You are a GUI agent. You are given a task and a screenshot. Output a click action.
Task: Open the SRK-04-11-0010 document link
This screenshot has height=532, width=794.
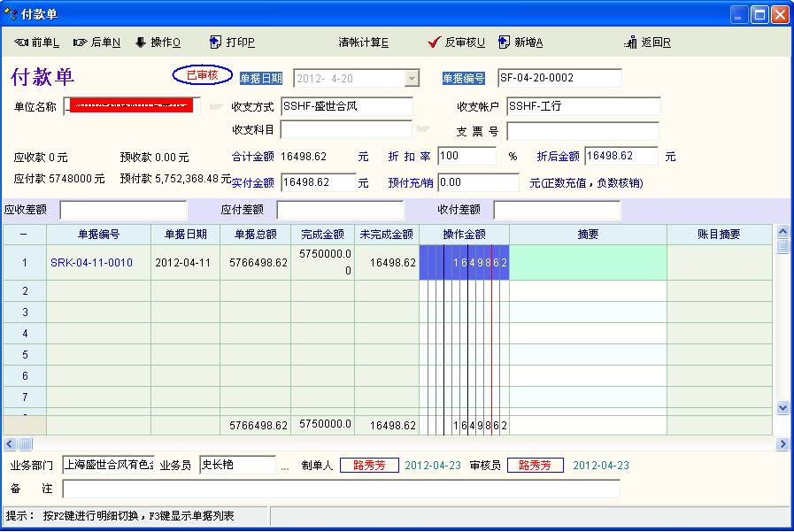pyautogui.click(x=91, y=263)
